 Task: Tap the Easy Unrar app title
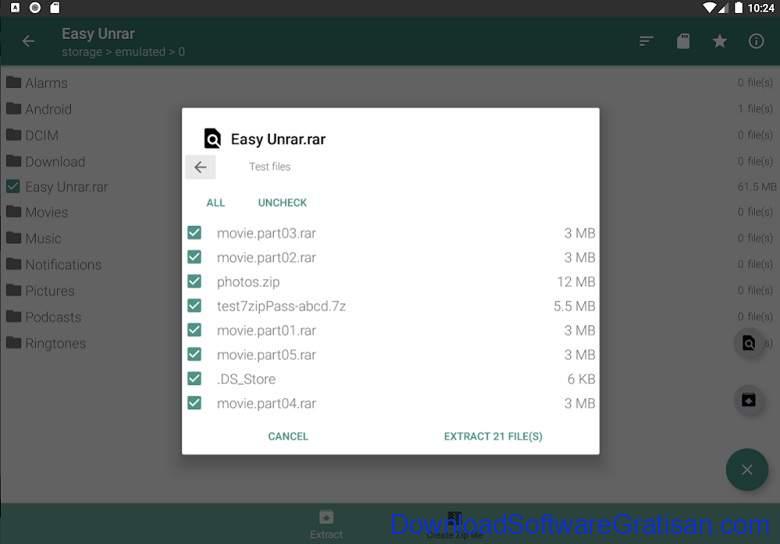coord(98,34)
